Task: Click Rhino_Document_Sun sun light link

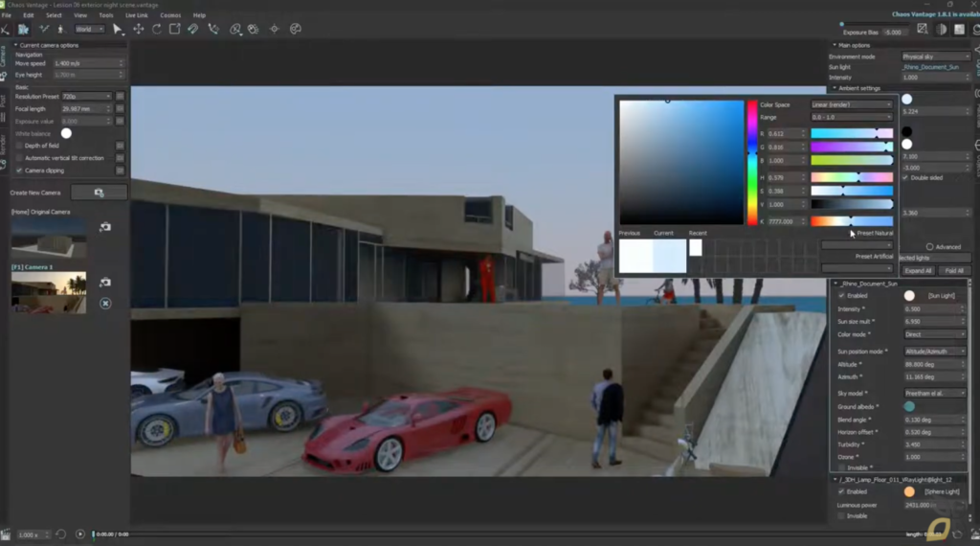Action: [930, 67]
